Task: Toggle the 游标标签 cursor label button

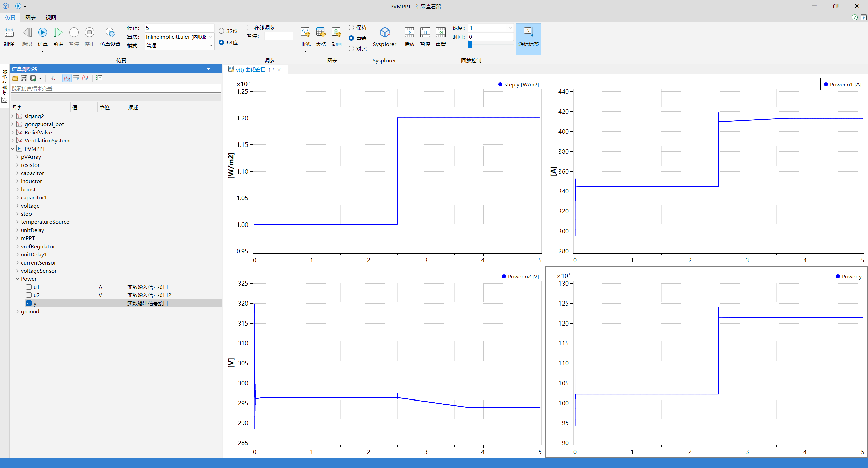Action: [x=528, y=33]
